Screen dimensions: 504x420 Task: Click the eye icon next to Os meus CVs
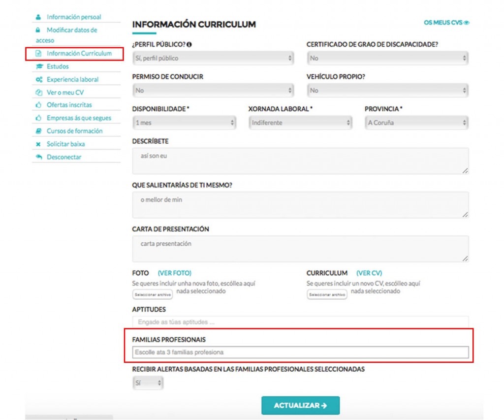click(467, 23)
